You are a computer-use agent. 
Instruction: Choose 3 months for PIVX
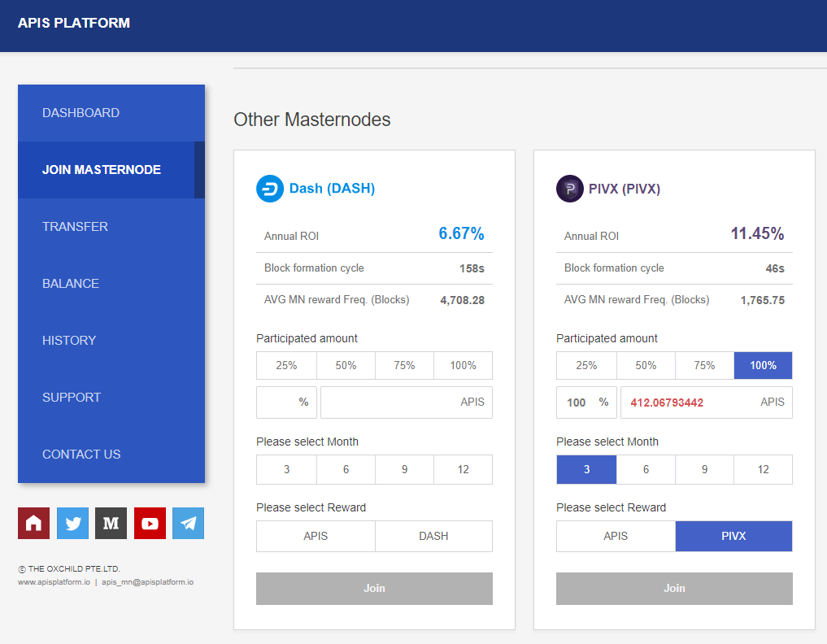click(586, 469)
